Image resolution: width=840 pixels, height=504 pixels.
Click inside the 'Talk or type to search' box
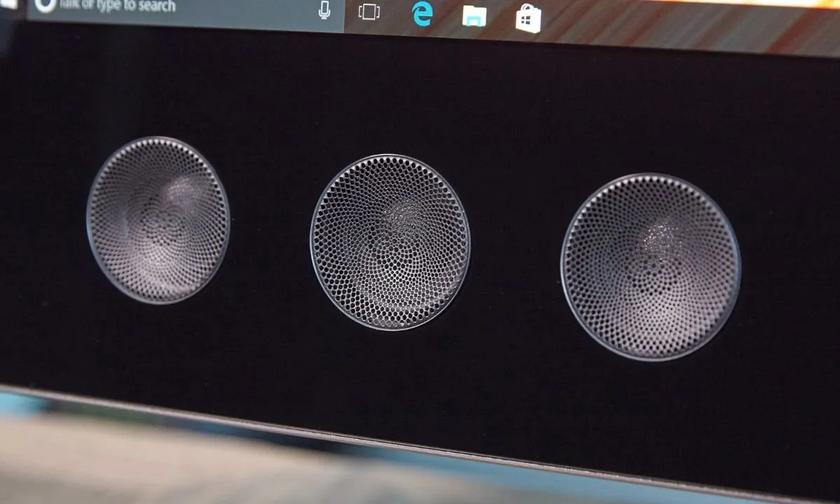coord(175,8)
